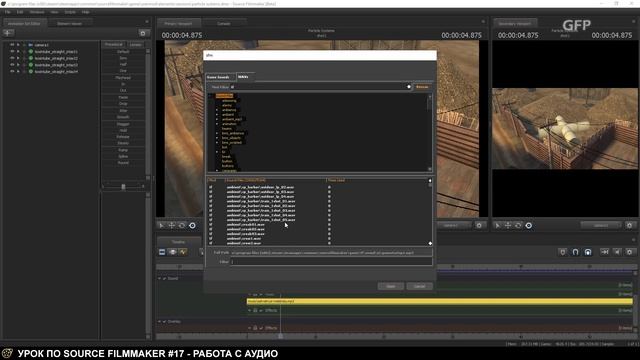The width and height of the screenshot is (640, 360).
Task: Click the lock icon on upper Effects track
Action: [255, 311]
